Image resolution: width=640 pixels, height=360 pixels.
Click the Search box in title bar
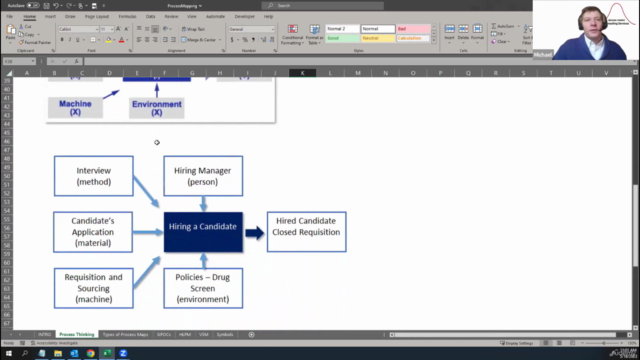(322, 6)
